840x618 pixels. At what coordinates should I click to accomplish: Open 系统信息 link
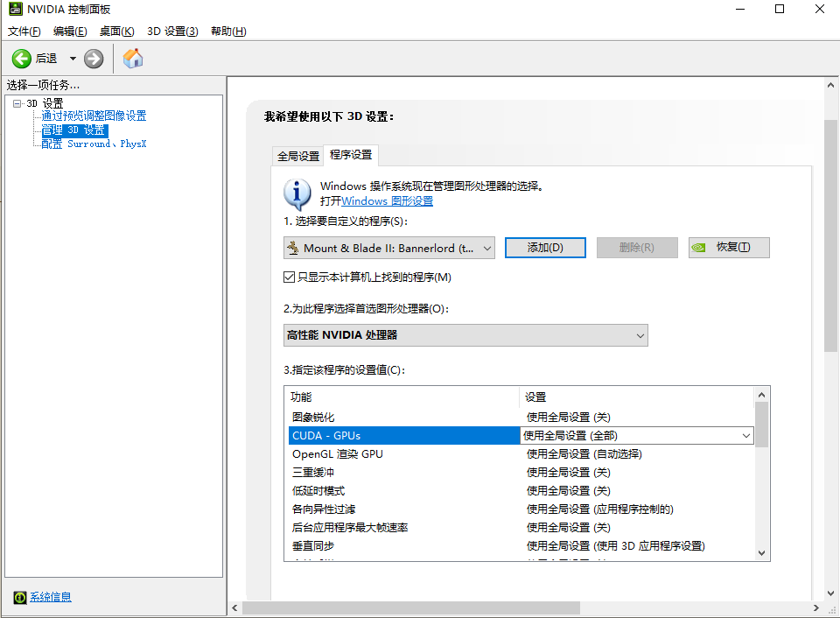pos(51,597)
